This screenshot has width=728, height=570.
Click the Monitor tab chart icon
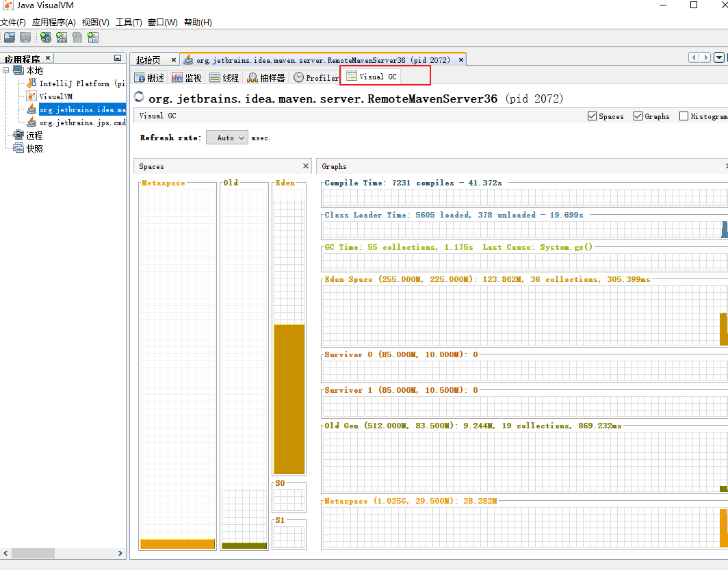[177, 77]
